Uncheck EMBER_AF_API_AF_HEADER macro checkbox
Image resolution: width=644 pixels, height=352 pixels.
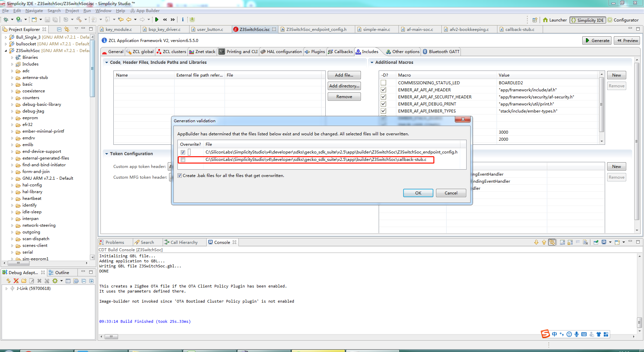point(383,90)
